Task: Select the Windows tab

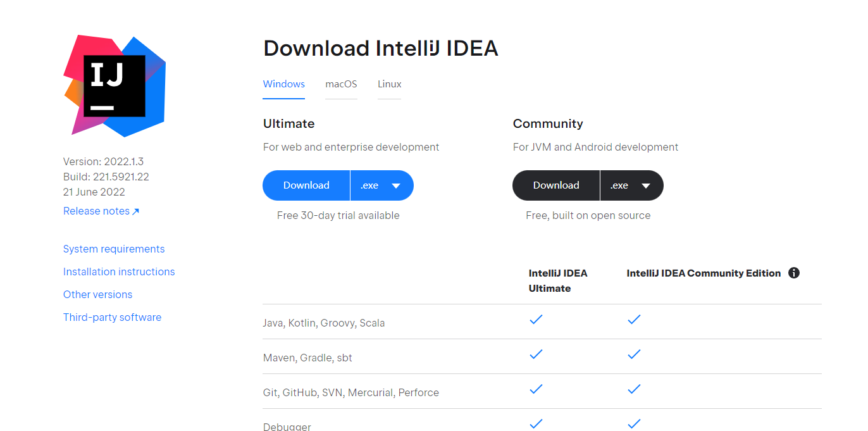Action: click(283, 84)
